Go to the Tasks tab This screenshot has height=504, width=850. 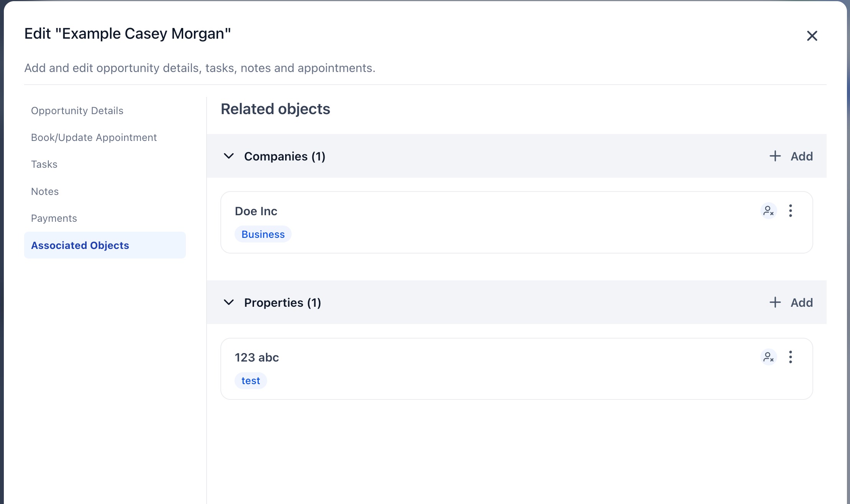(44, 164)
